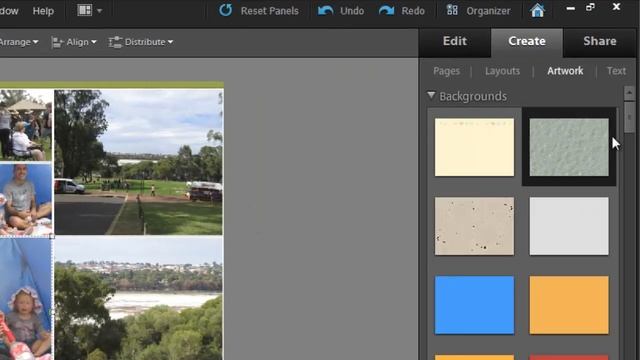The width and height of the screenshot is (640, 360).
Task: Open the Organizer
Action: [478, 11]
